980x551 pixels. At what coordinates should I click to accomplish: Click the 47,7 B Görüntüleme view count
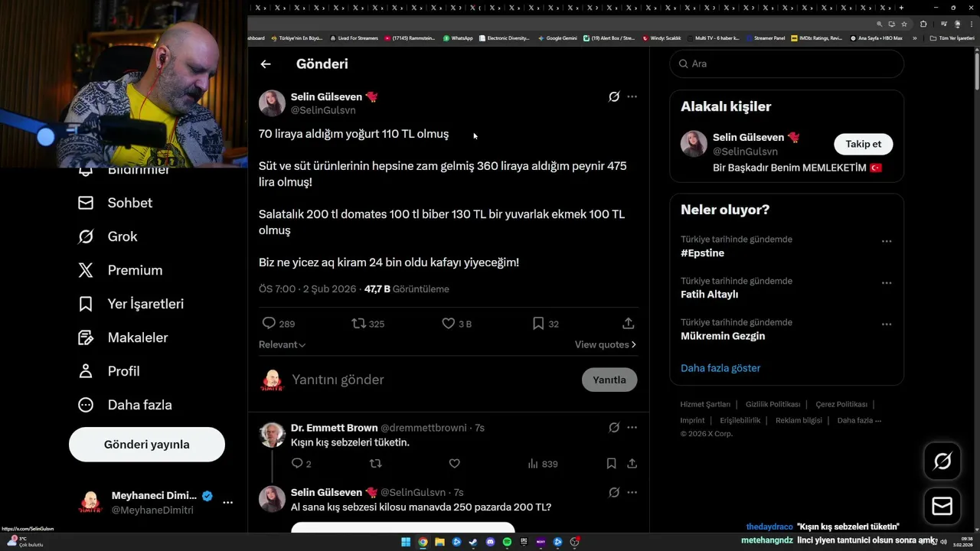click(407, 289)
